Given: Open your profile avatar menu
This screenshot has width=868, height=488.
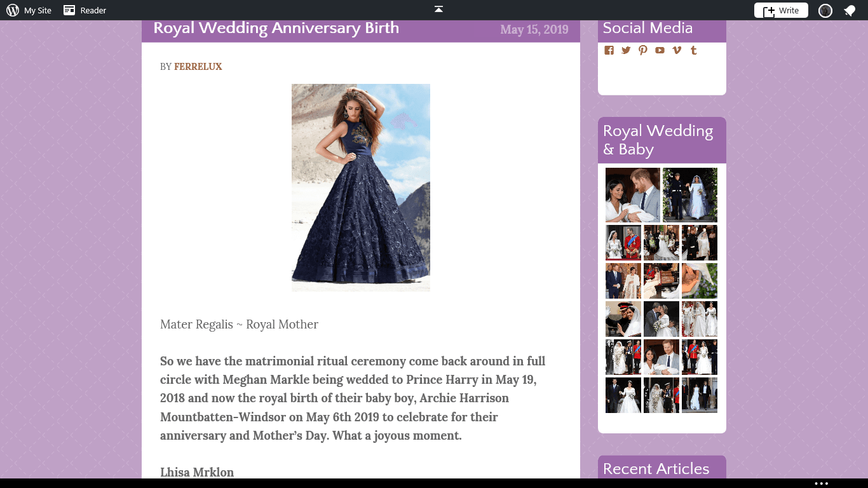Looking at the screenshot, I should pyautogui.click(x=825, y=10).
